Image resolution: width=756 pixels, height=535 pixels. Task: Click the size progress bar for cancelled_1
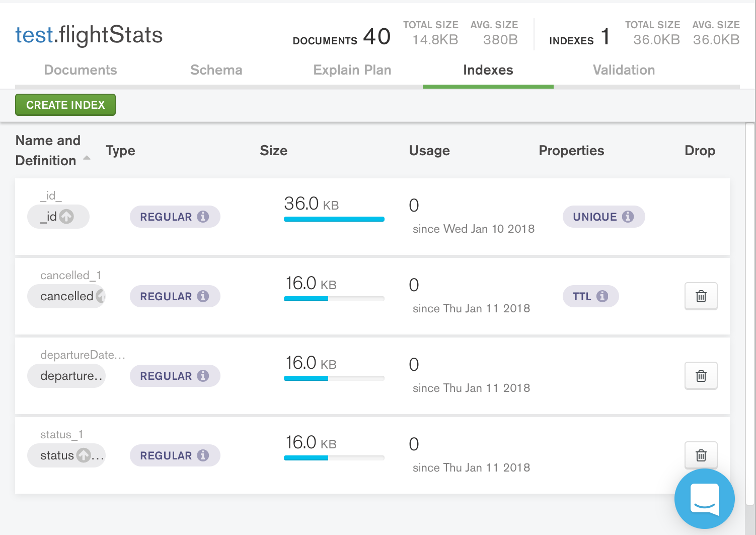click(x=334, y=299)
